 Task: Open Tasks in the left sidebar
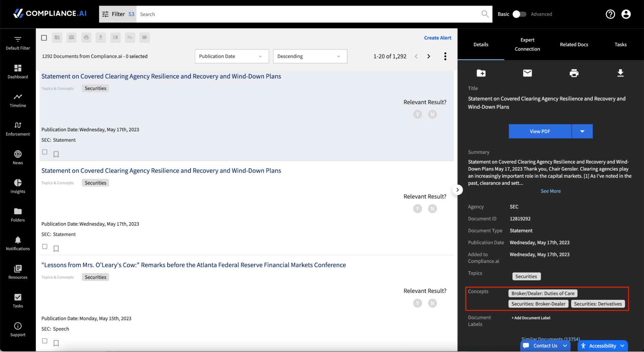(x=18, y=301)
